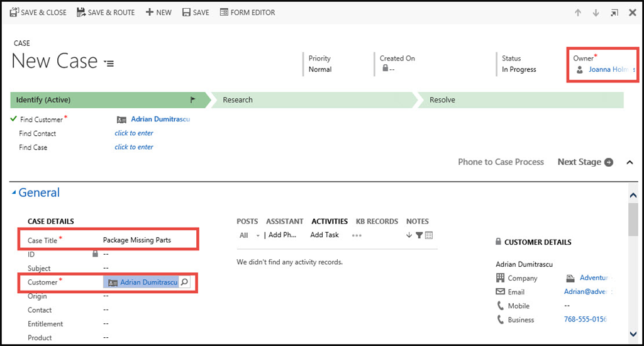Click the Save & Route icon
The width and height of the screenshot is (644, 346).
[x=81, y=12]
